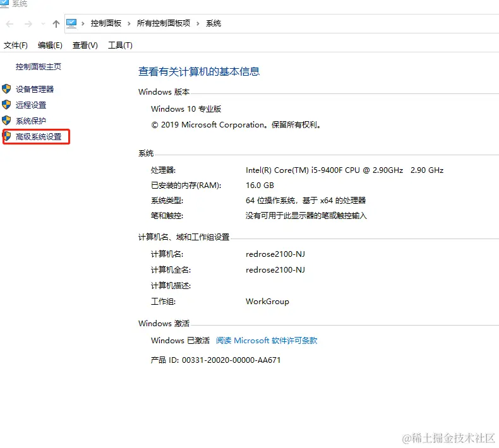Click the 计算机名、域和工作组设置 section header
Screen dimensions: 499x448
tap(184, 237)
